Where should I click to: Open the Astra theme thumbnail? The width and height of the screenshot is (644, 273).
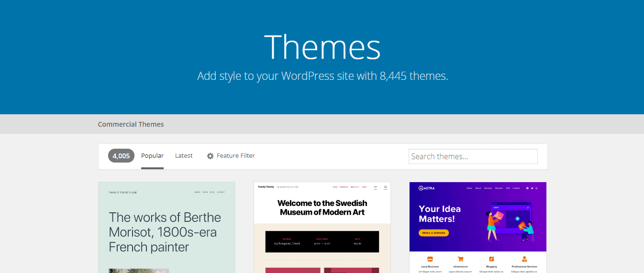pos(478,228)
